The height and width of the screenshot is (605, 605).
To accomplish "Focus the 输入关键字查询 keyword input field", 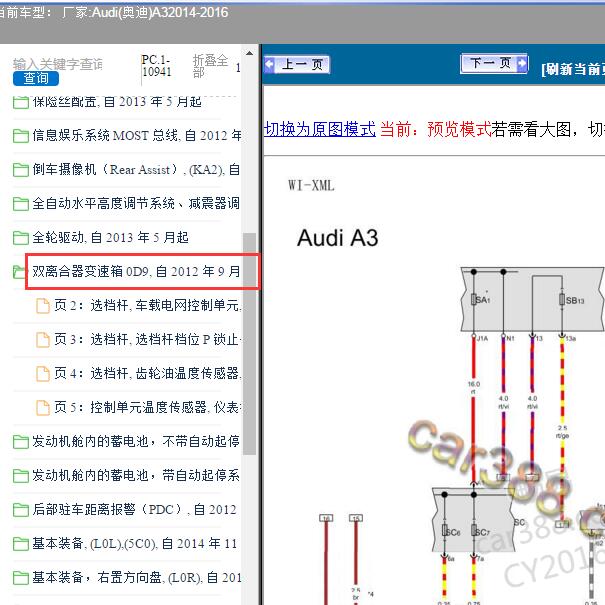I will pyautogui.click(x=58, y=64).
